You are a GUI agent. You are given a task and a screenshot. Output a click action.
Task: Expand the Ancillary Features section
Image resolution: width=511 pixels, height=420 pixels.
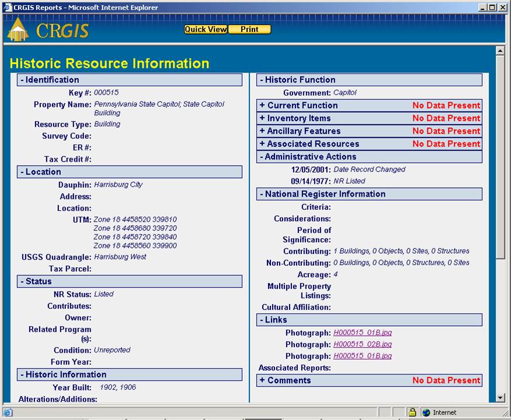[369, 131]
